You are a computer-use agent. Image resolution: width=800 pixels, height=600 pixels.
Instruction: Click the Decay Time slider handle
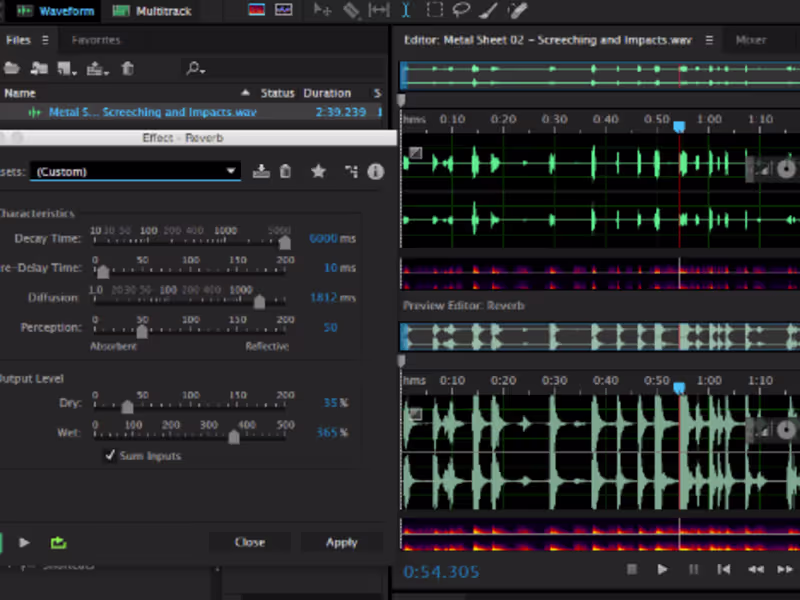(x=285, y=242)
